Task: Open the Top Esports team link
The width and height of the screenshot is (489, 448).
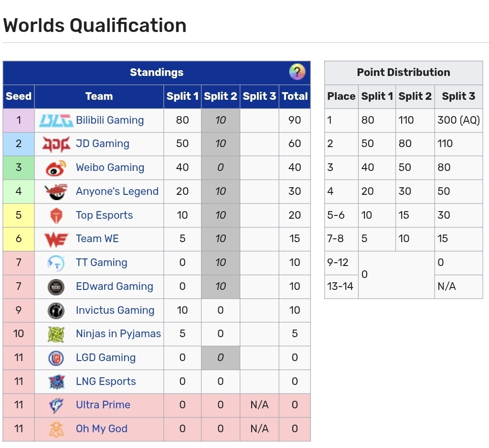Action: click(105, 215)
